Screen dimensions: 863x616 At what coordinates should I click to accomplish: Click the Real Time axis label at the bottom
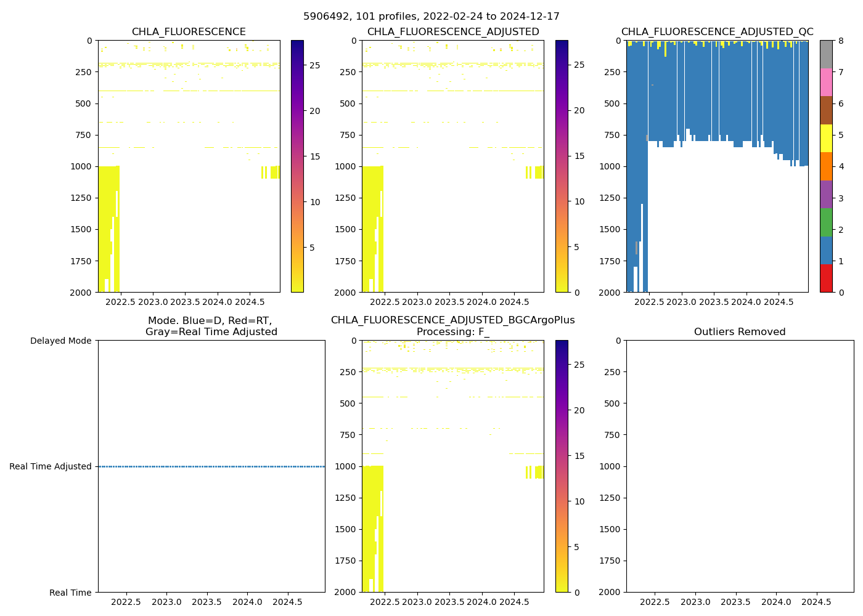point(70,593)
